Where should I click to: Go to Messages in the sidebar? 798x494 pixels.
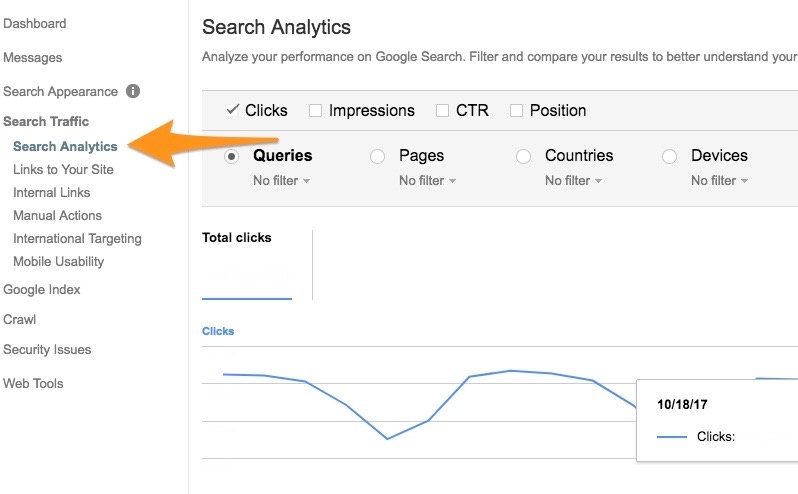pyautogui.click(x=33, y=57)
